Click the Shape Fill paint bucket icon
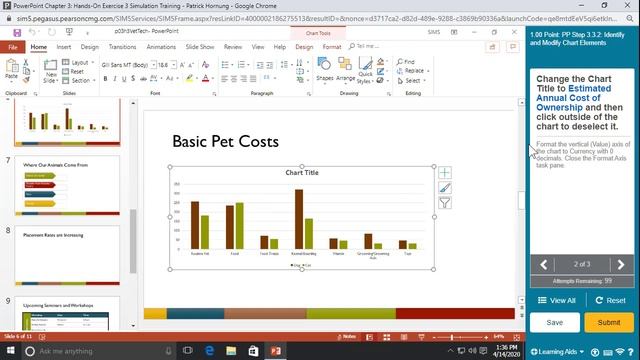This screenshot has width=640, height=360. [x=380, y=62]
